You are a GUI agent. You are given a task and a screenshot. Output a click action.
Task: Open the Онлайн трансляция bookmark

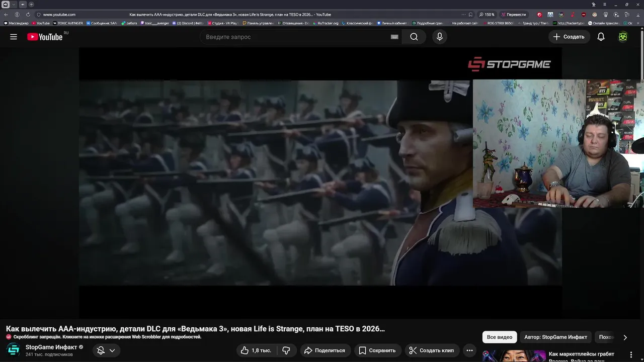(x=603, y=23)
